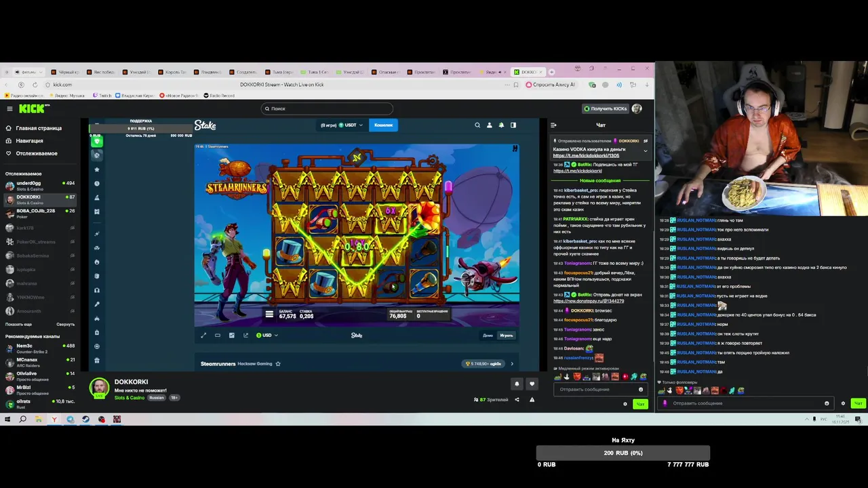Follow via heart button under stream
868x488 pixels.
[532, 384]
